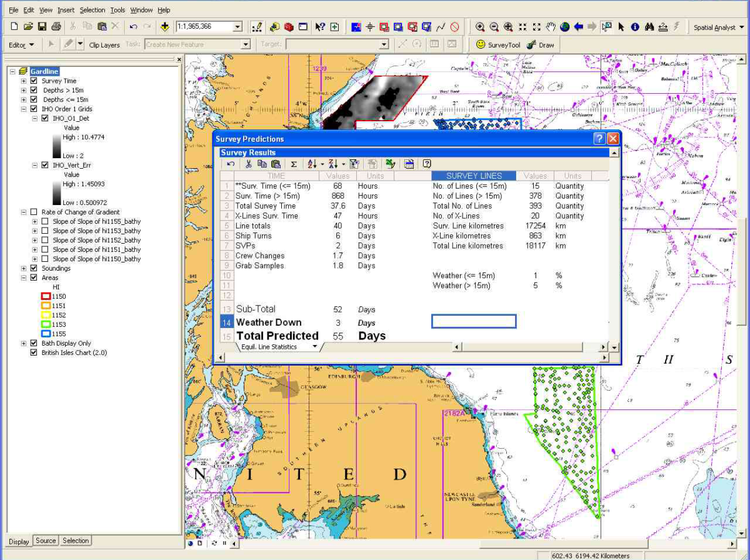The height and width of the screenshot is (560, 750).
Task: Select the Pan hand tool
Action: point(551,27)
